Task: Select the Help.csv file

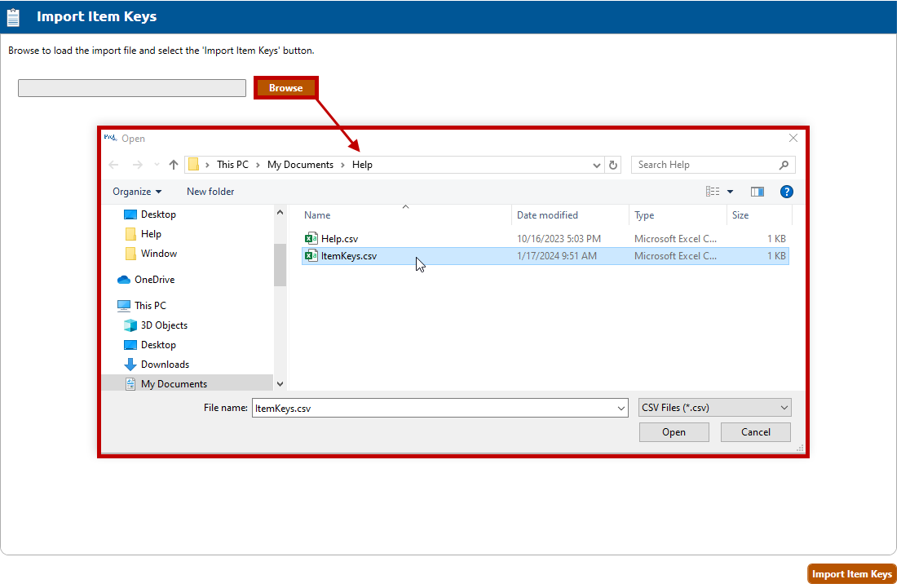Action: pos(339,239)
